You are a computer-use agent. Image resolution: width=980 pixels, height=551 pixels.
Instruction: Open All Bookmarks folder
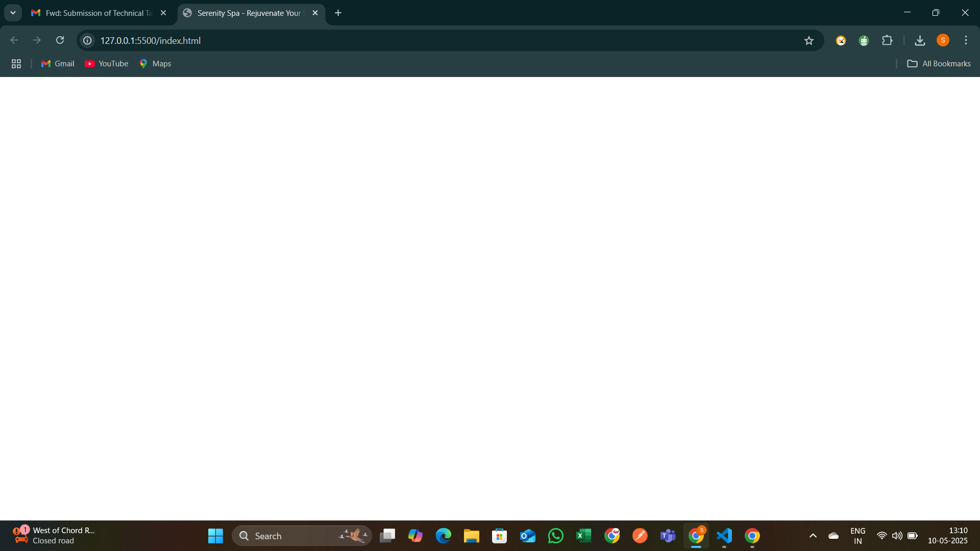(x=939, y=64)
